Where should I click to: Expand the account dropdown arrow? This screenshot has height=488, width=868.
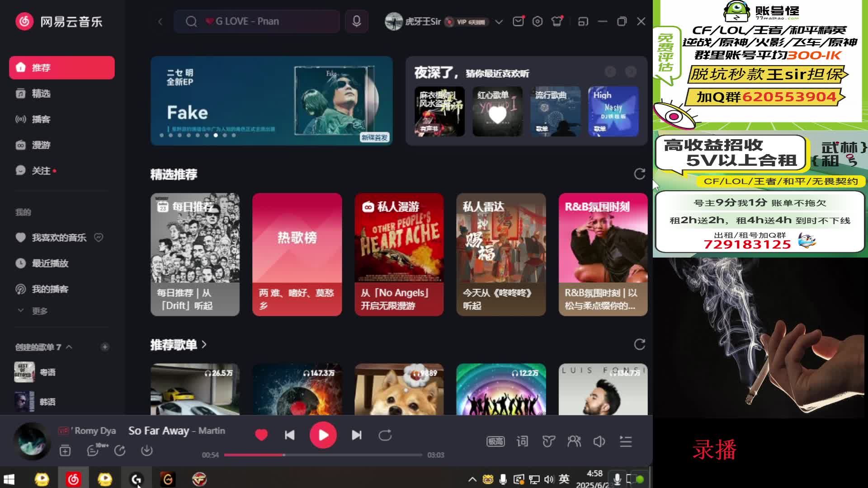[x=499, y=22]
